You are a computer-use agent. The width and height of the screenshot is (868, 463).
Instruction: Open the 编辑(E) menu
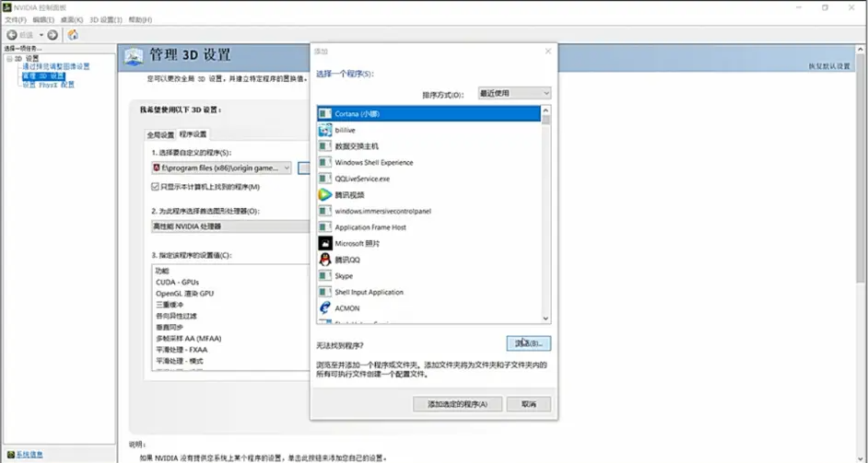click(43, 20)
